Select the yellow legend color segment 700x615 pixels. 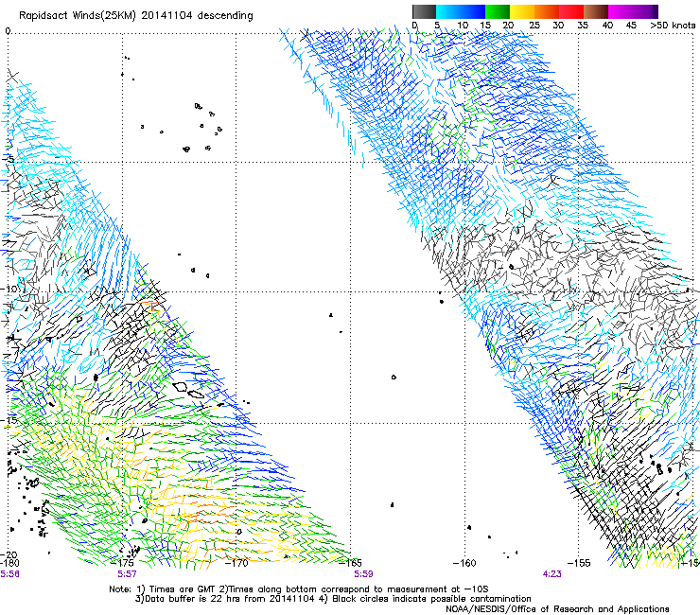coord(522,11)
